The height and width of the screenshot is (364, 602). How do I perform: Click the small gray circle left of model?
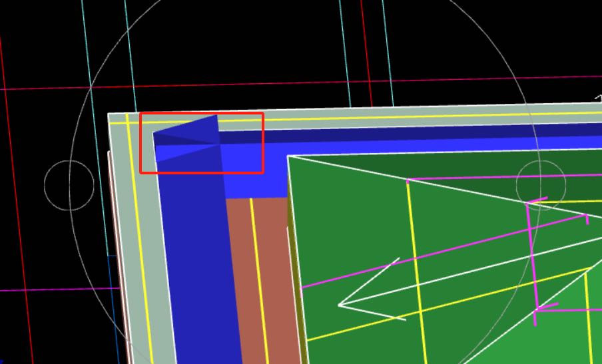click(69, 185)
